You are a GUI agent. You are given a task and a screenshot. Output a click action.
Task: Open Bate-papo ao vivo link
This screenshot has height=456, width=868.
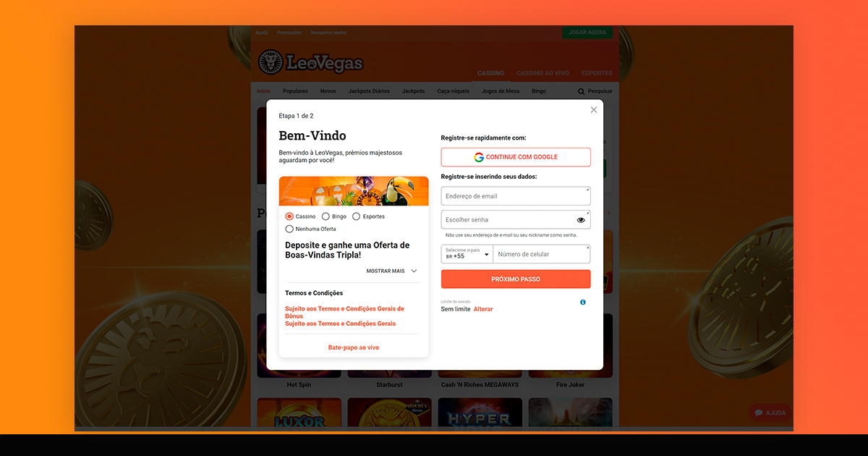tap(354, 347)
